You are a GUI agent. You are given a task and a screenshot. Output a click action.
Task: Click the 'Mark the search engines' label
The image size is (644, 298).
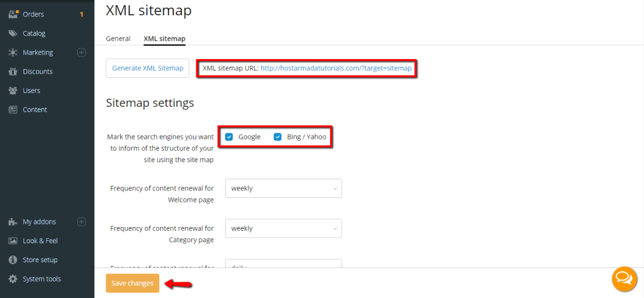tap(160, 148)
